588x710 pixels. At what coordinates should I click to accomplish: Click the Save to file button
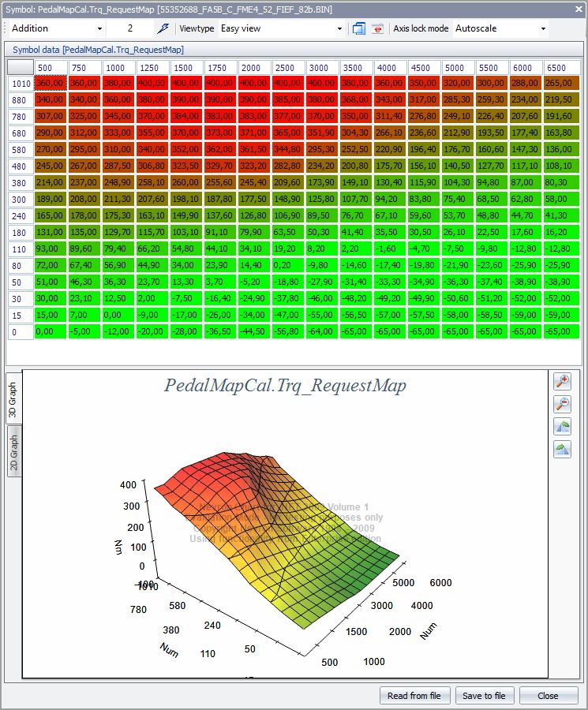(484, 696)
